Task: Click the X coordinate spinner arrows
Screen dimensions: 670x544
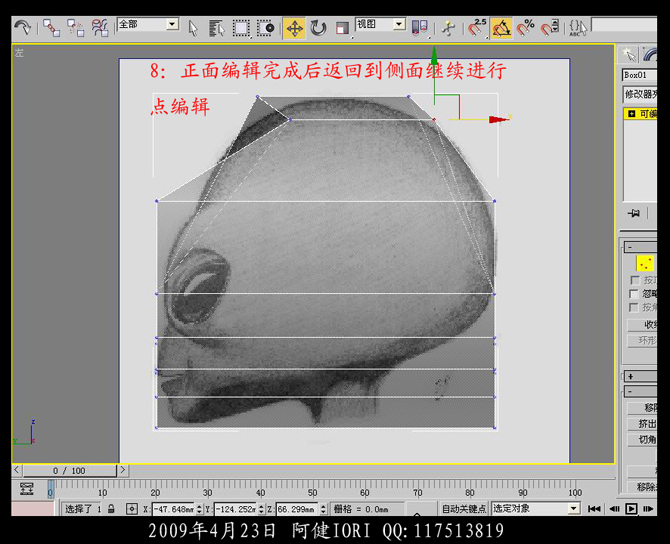Action: (x=199, y=509)
